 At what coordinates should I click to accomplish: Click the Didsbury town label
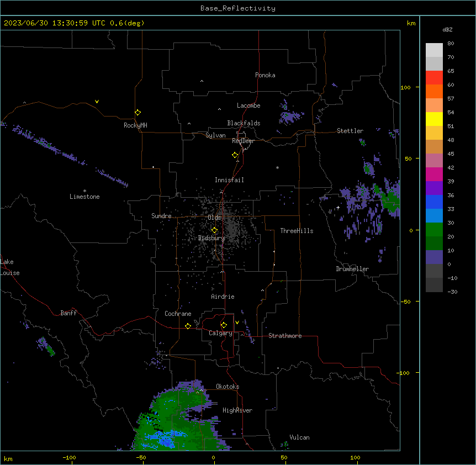coord(211,238)
